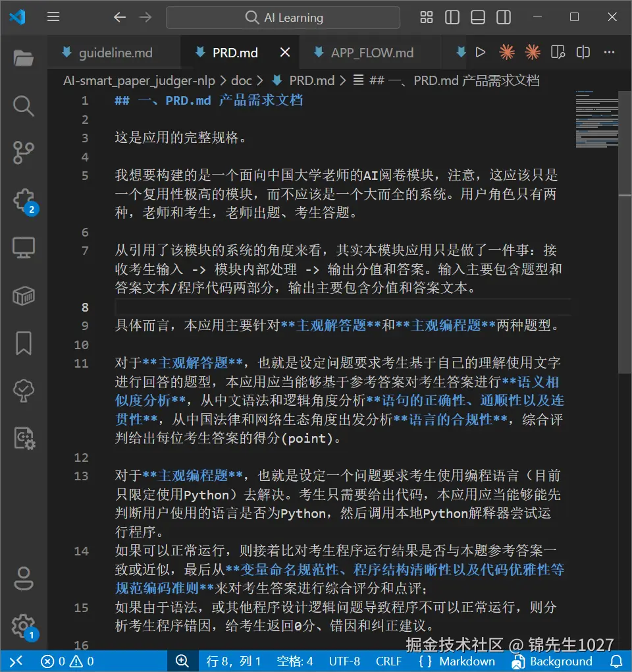632x672 pixels.
Task: Toggle the secondary sidebar visibility
Action: (504, 17)
